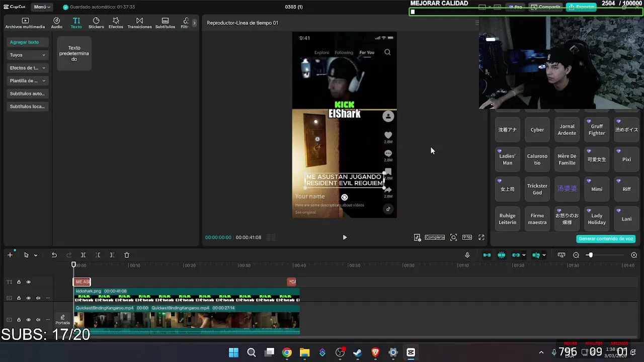The width and height of the screenshot is (644, 362).
Task: Open Brave browser from the taskbar
Action: pyautogui.click(x=375, y=352)
